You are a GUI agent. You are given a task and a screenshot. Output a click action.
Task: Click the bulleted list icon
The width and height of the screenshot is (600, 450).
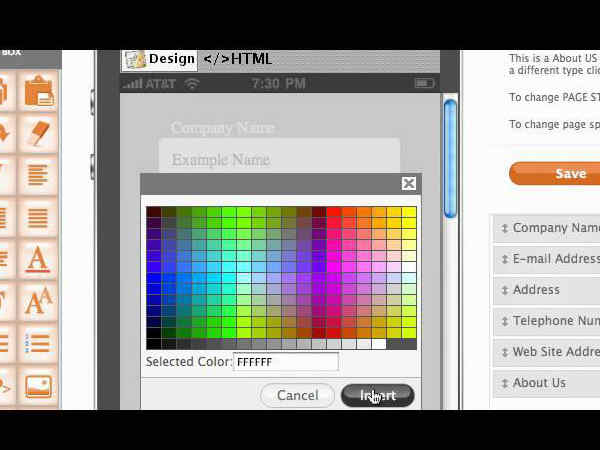coord(38,343)
